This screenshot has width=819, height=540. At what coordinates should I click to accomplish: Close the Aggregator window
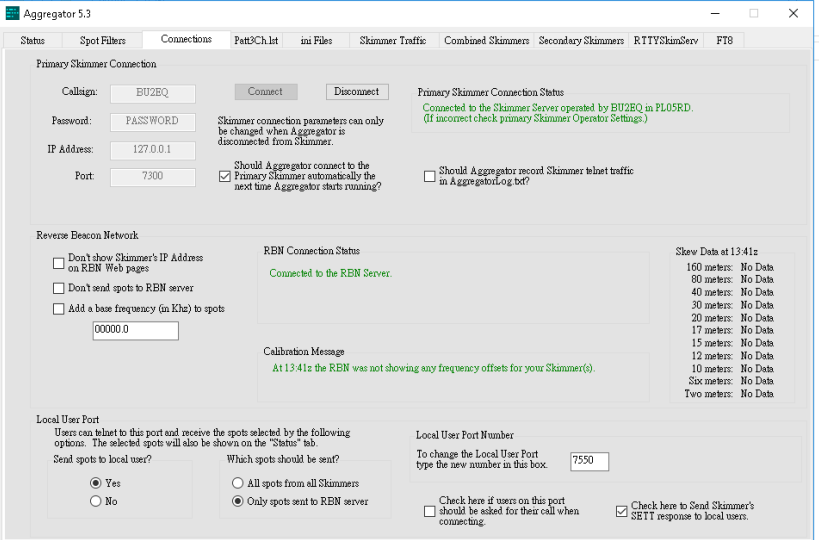click(793, 14)
